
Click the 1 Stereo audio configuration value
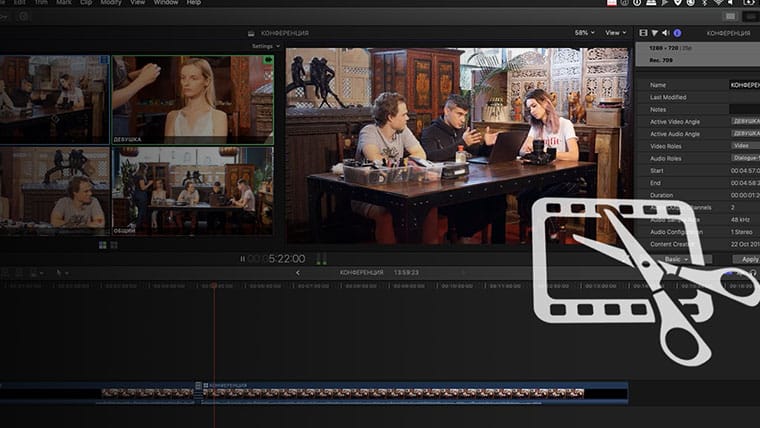click(742, 232)
